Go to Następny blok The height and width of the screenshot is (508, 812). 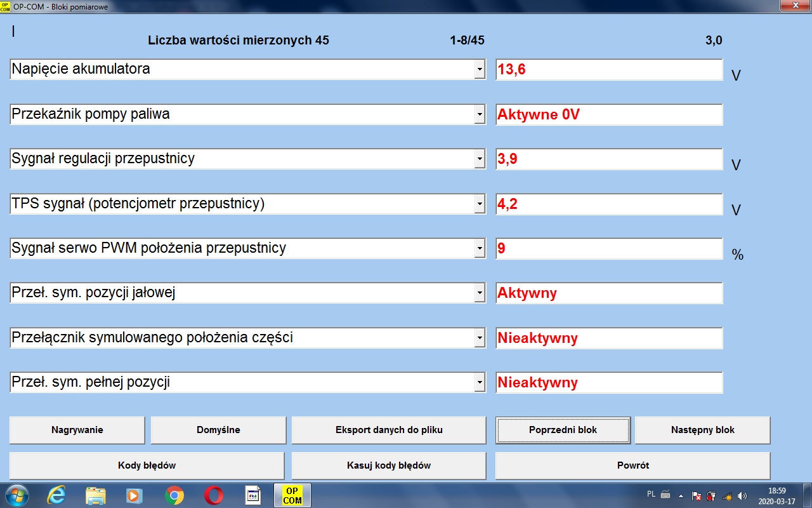click(x=702, y=430)
